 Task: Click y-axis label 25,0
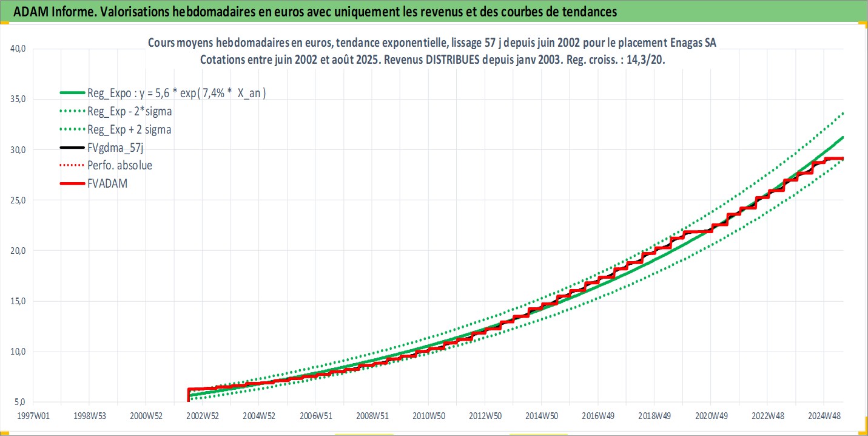(19, 200)
